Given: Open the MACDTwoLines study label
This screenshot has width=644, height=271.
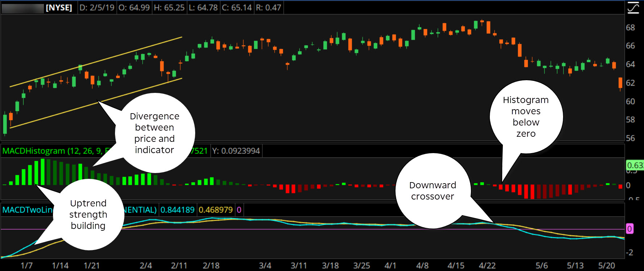Looking at the screenshot, I should coord(28,210).
